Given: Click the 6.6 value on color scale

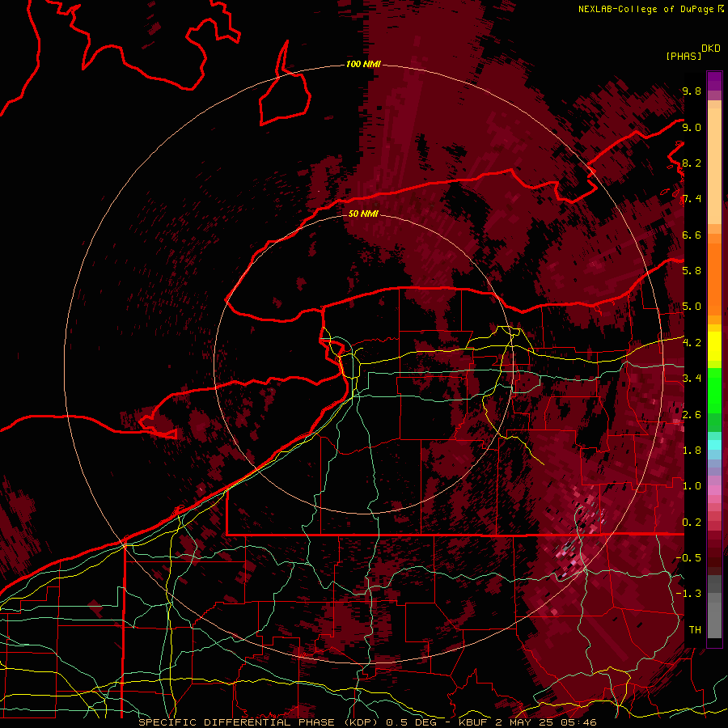Looking at the screenshot, I should 692,235.
